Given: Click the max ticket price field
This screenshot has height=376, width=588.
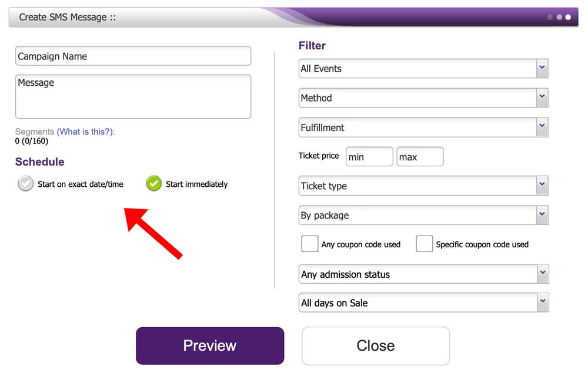Looking at the screenshot, I should click(420, 156).
